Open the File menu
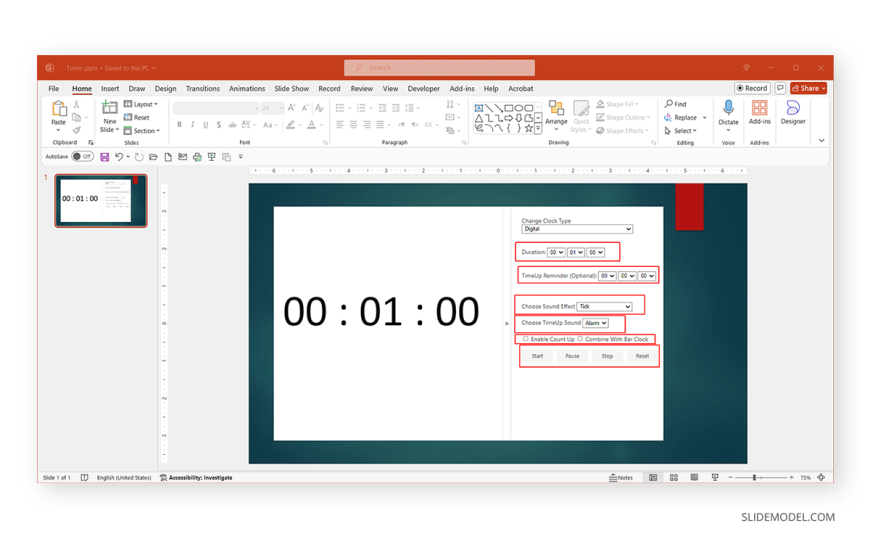This screenshot has width=870, height=539. (53, 89)
